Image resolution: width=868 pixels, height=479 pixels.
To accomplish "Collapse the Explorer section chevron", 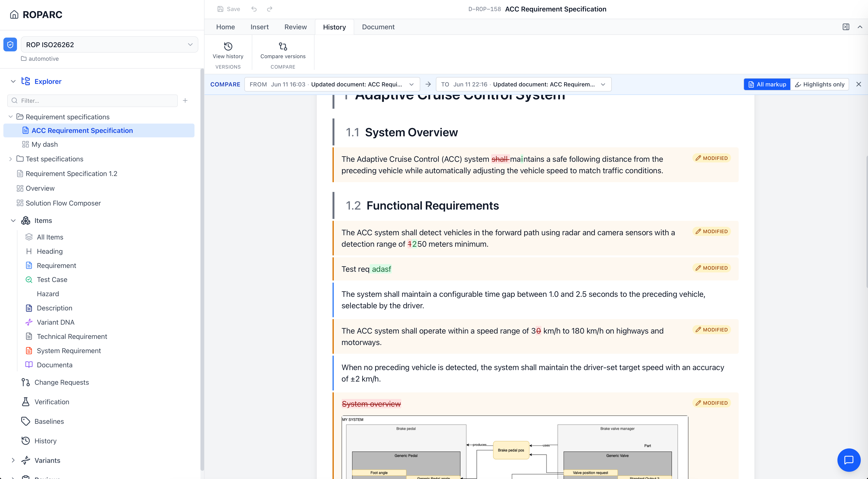I will tap(13, 81).
